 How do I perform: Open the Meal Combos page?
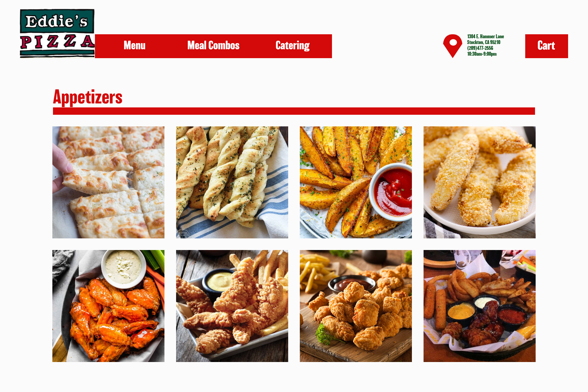[213, 46]
